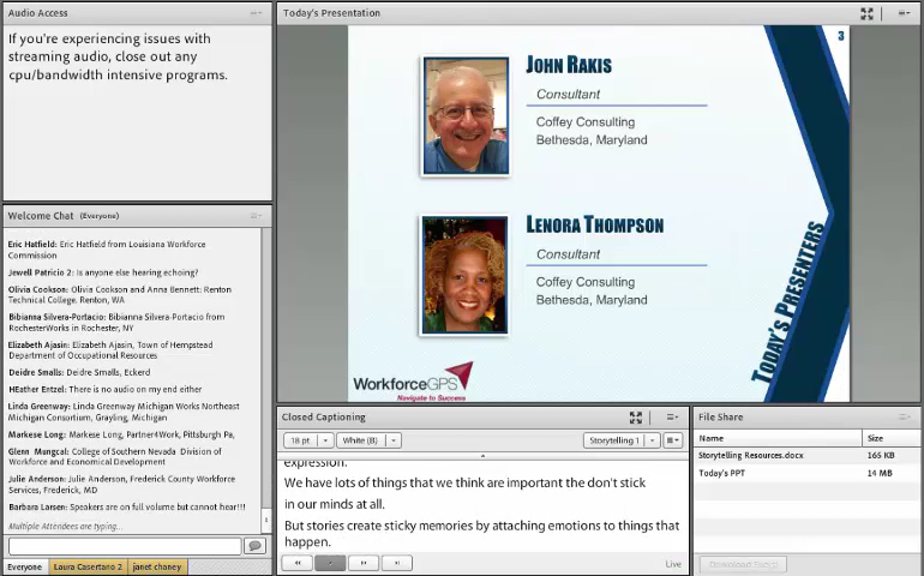
Task: Expand Closed Captioning pod to full screen
Action: tap(636, 417)
